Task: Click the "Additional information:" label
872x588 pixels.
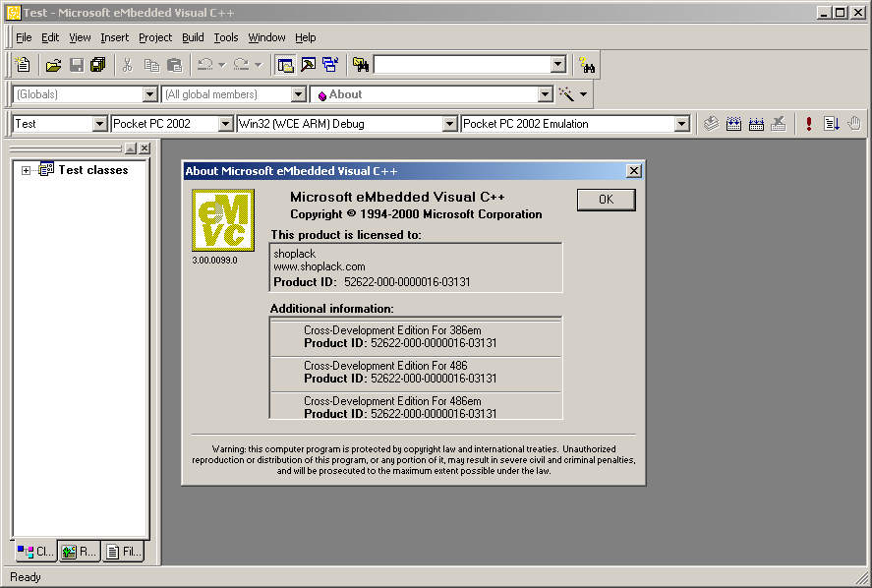Action: 332,309
